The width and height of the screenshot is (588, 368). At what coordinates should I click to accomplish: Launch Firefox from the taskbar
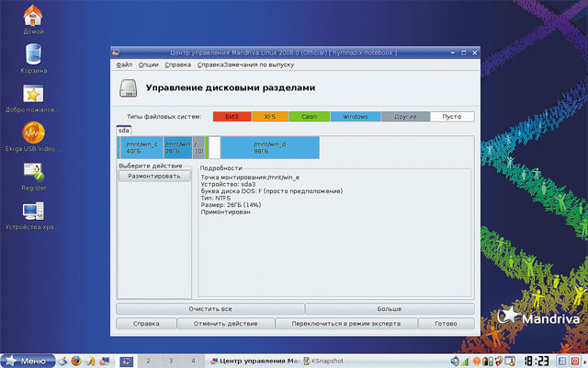[x=76, y=362]
